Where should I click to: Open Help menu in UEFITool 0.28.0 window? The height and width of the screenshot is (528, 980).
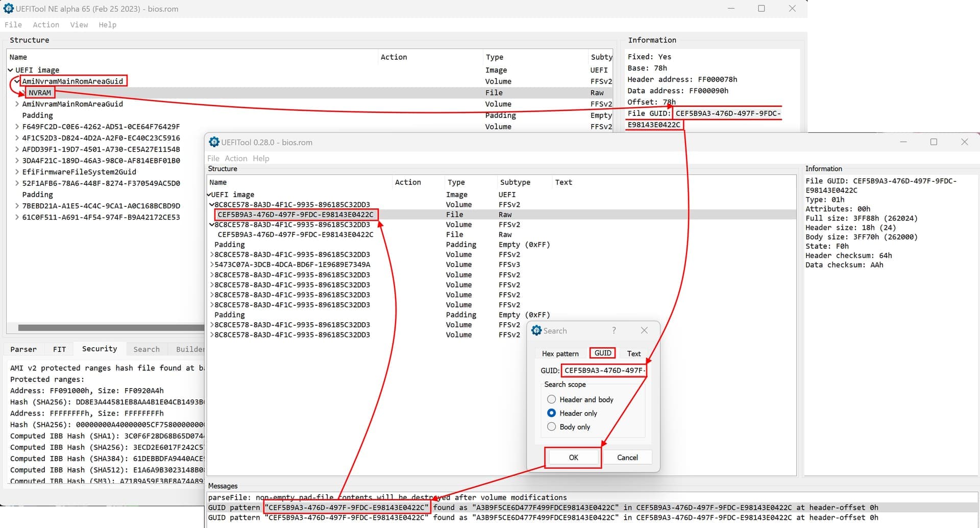[x=261, y=158]
